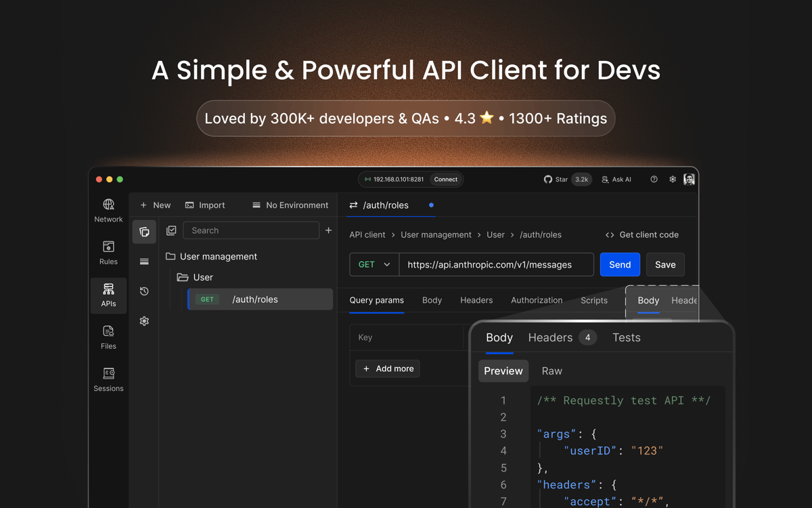Show request history via clock icon

[144, 291]
